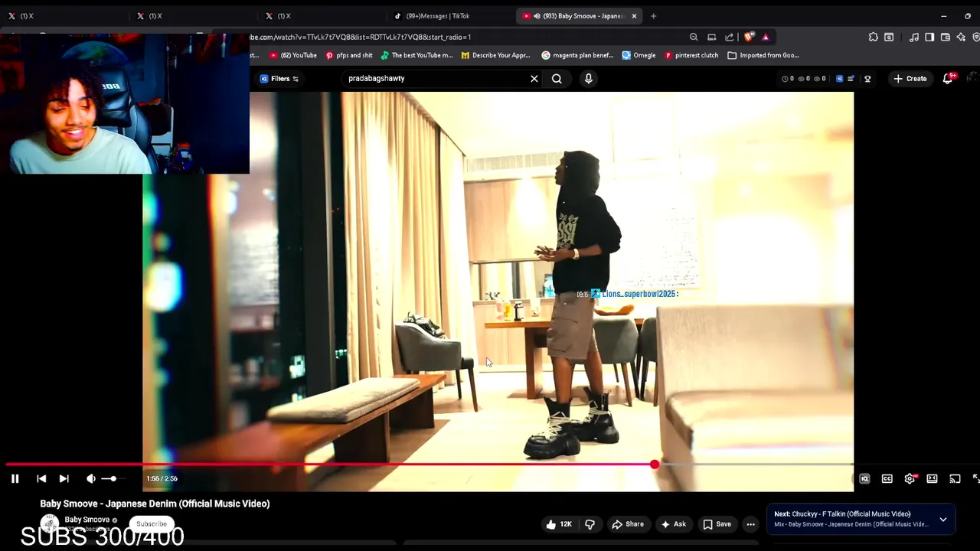The width and height of the screenshot is (980, 551).
Task: Click the video title Baby Smoove - Japanese Denim
Action: click(155, 504)
